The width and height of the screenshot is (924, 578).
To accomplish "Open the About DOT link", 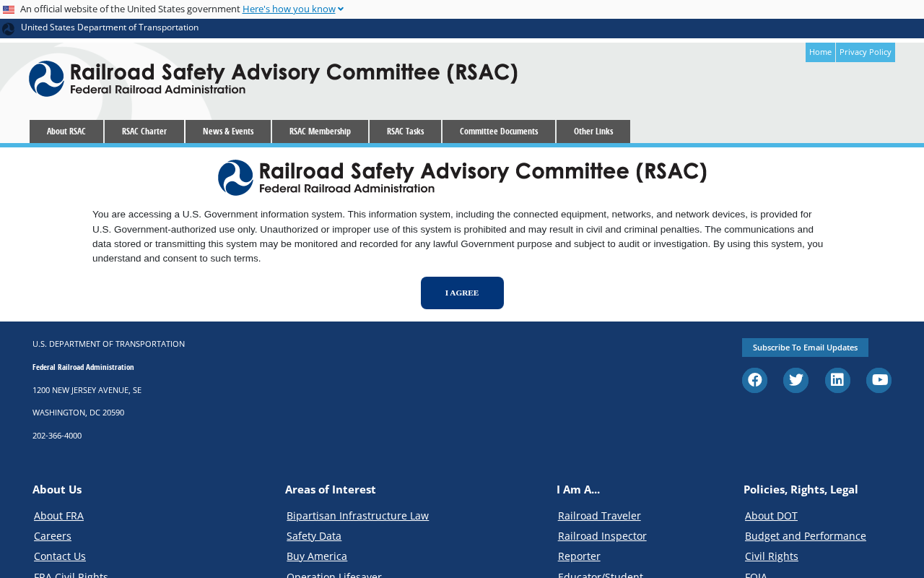I will click(771, 516).
